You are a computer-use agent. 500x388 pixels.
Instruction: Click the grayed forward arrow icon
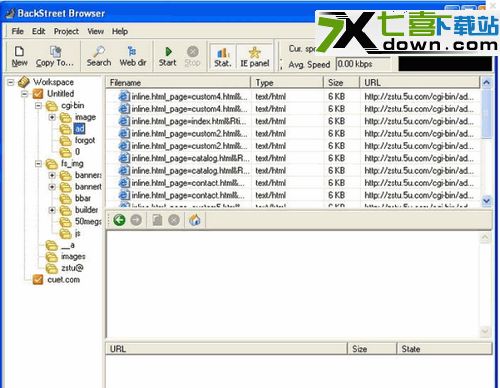(136, 220)
